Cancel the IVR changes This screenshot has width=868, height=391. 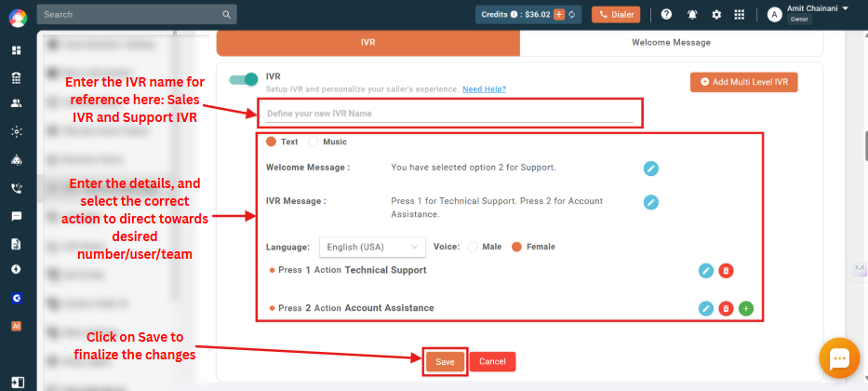point(493,361)
